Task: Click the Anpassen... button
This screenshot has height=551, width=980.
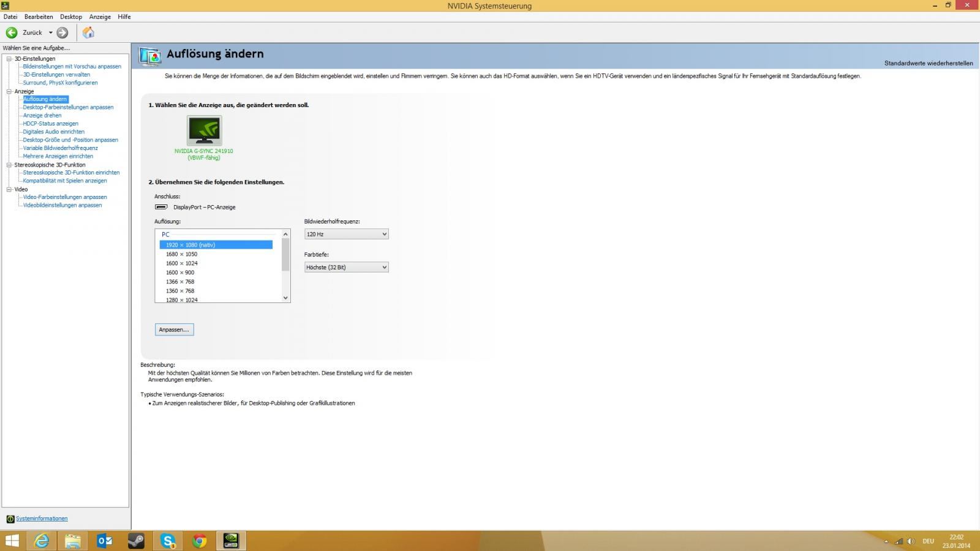Action: click(x=175, y=329)
